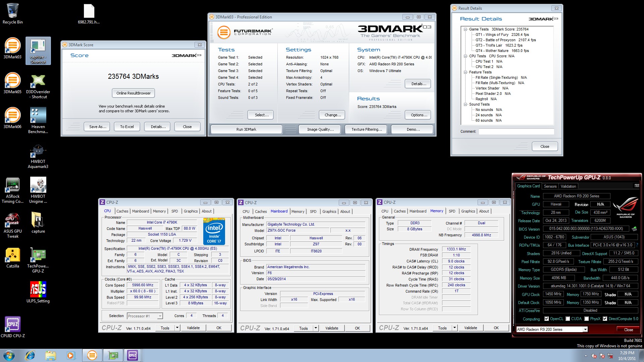Toggle the PhysX checkbox in GPU-Z
The image size is (644, 362).
586,319
